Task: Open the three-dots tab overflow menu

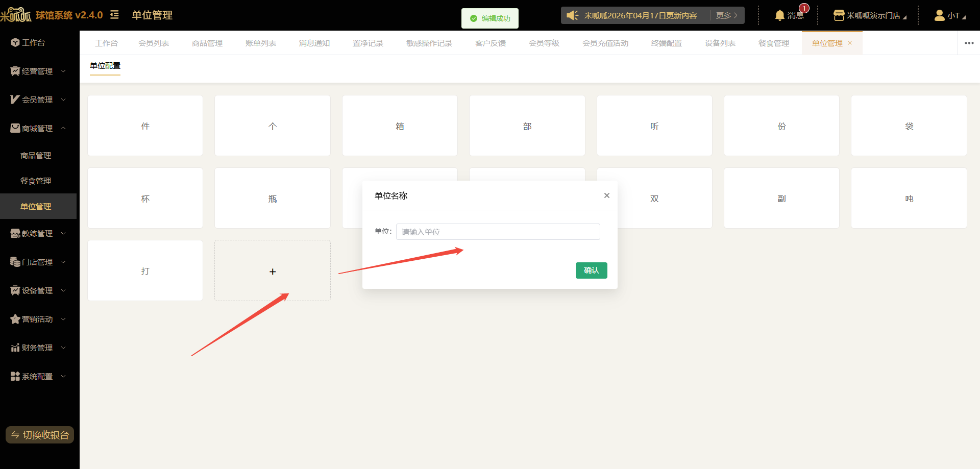Action: [969, 43]
